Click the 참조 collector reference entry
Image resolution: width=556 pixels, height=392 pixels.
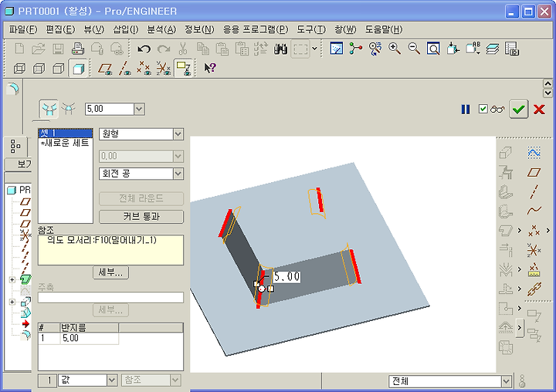[x=110, y=240]
